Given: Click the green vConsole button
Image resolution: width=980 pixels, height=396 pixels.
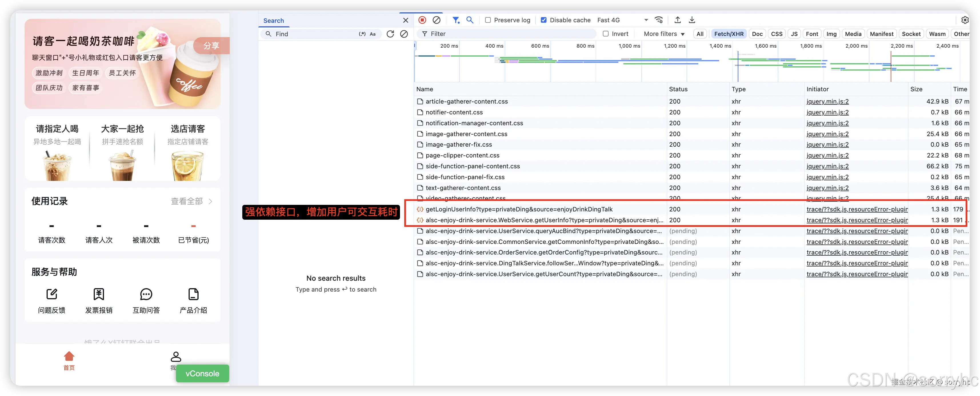Looking at the screenshot, I should pos(202,373).
